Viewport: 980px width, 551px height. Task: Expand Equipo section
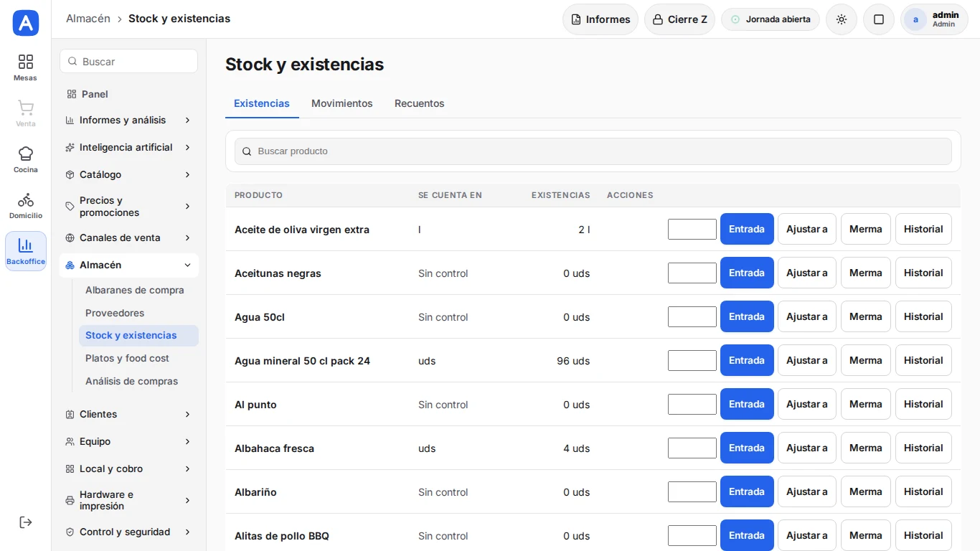(128, 441)
